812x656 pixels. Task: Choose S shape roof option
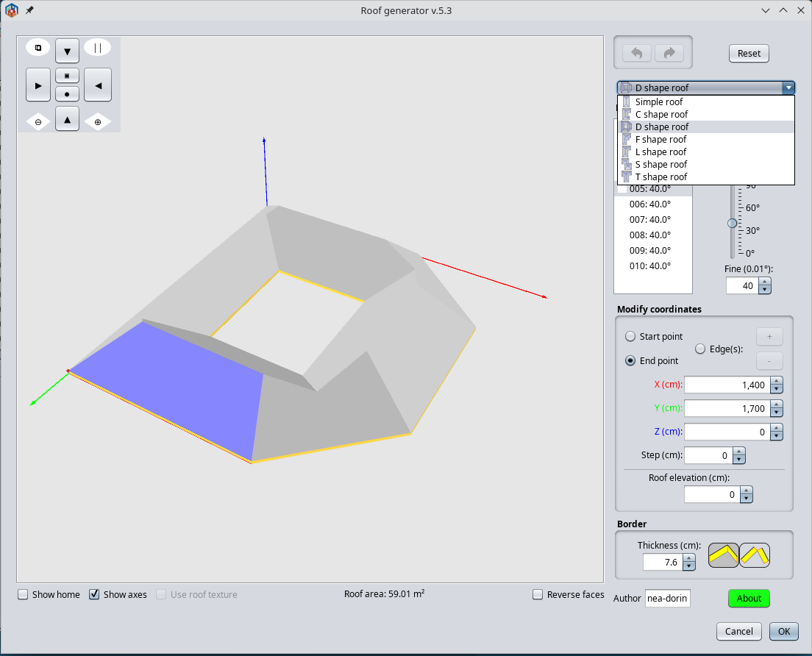(706, 164)
